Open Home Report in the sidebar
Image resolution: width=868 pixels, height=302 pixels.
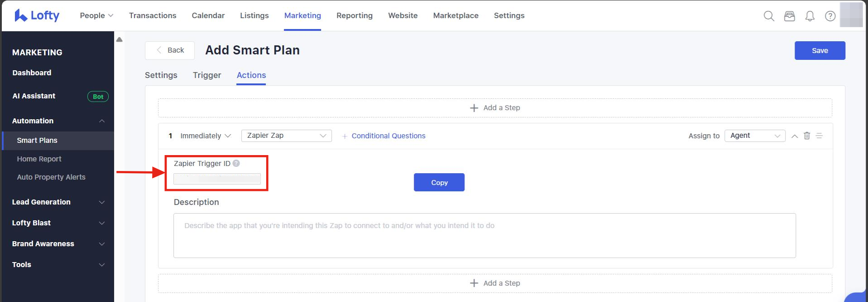point(39,159)
